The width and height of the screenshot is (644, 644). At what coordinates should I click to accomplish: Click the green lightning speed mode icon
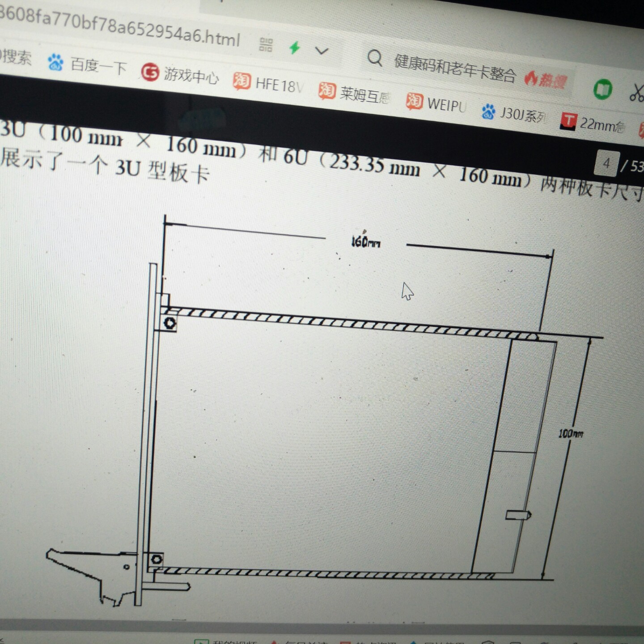point(295,47)
